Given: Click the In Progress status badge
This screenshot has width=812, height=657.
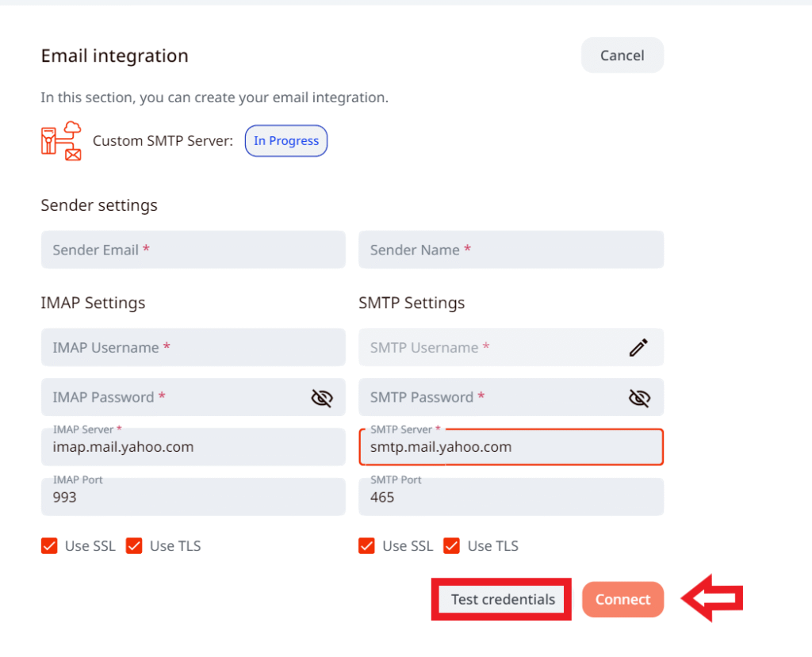Looking at the screenshot, I should click(x=286, y=141).
